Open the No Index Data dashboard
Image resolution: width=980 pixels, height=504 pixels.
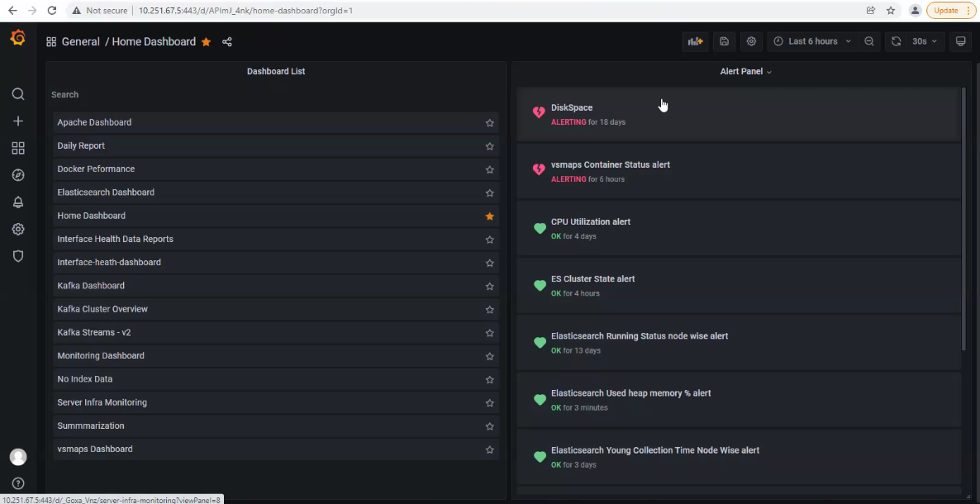click(x=85, y=379)
